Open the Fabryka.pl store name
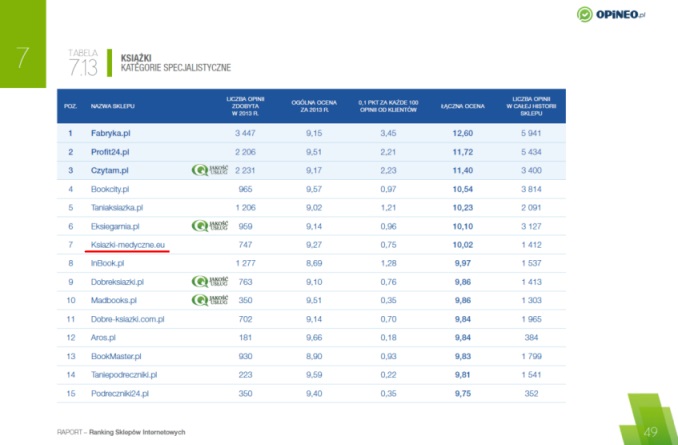This screenshot has width=678, height=445. (111, 133)
